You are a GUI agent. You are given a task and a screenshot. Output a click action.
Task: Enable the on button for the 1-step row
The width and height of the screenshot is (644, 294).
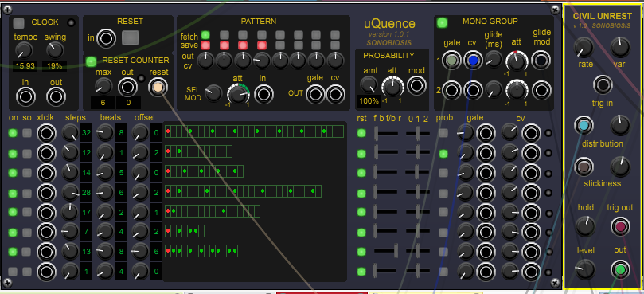[x=14, y=272]
